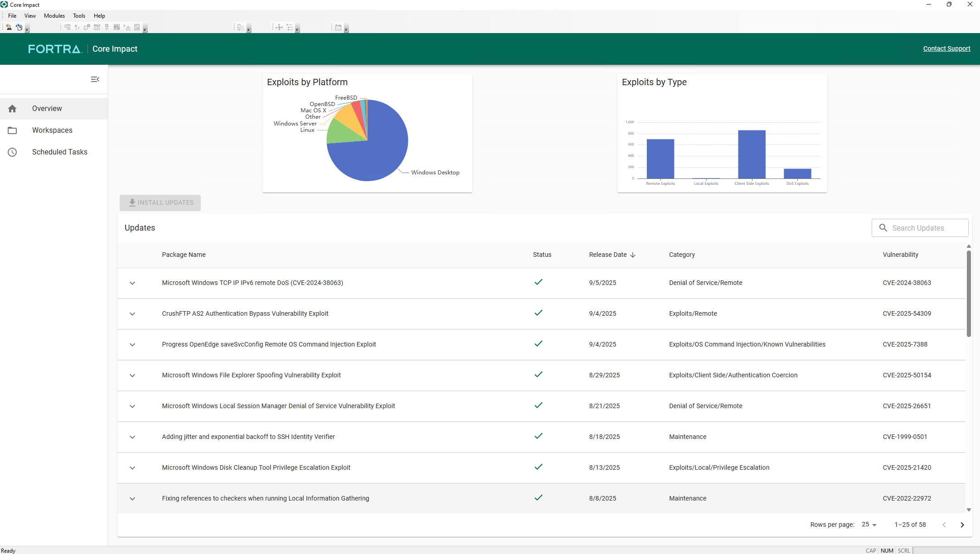Expand the Microsoft Windows Disk Cleanup row
The image size is (980, 554).
point(132,468)
